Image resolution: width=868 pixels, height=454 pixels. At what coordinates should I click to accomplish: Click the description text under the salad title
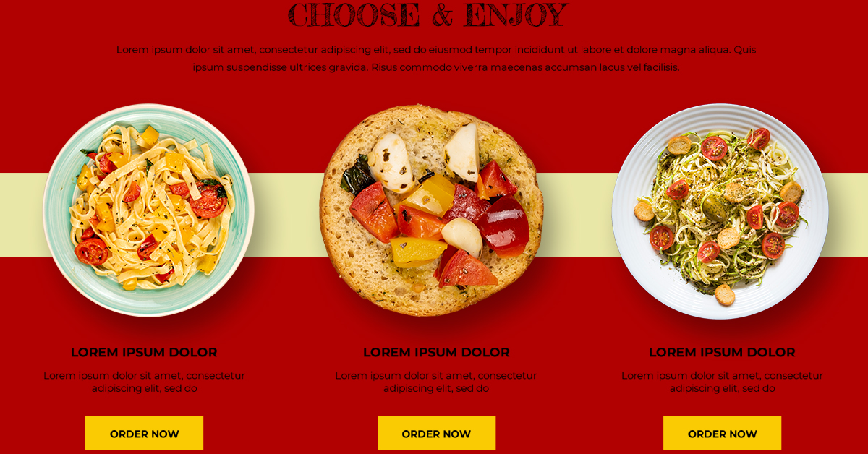tap(722, 382)
